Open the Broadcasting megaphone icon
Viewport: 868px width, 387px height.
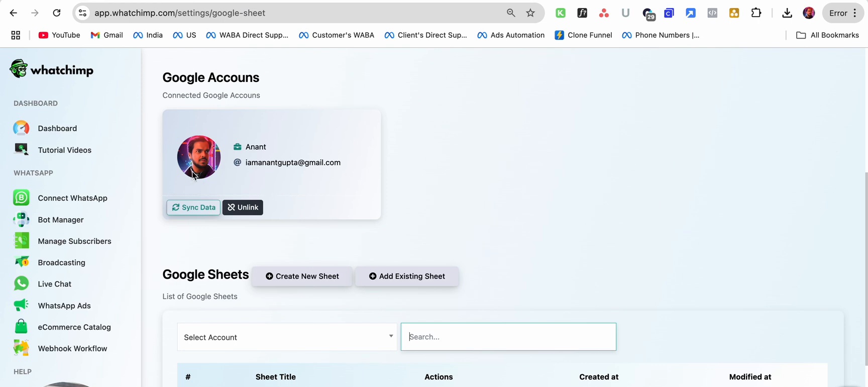pyautogui.click(x=21, y=262)
